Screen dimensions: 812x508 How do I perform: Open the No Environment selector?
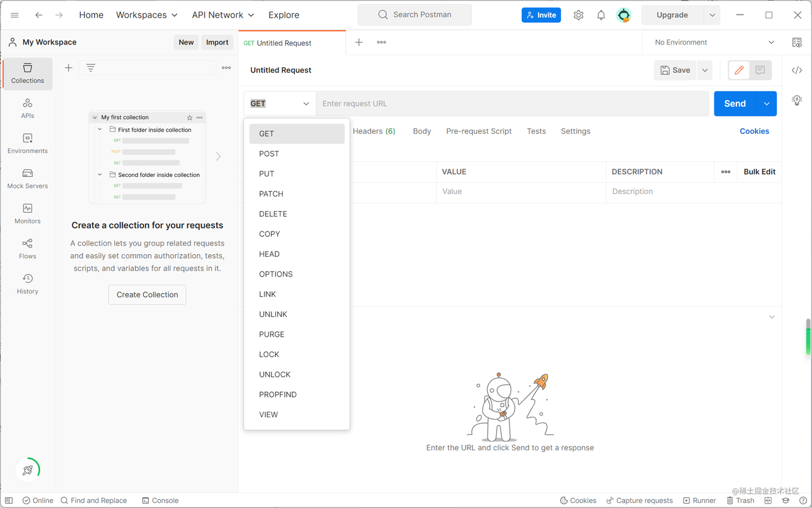tap(714, 42)
